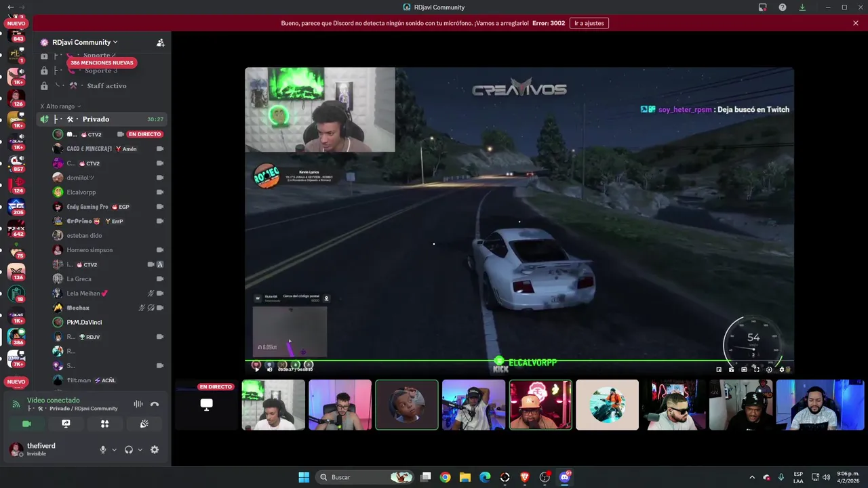Select the sunglasses man video tile
The image size is (868, 488).
tap(674, 405)
